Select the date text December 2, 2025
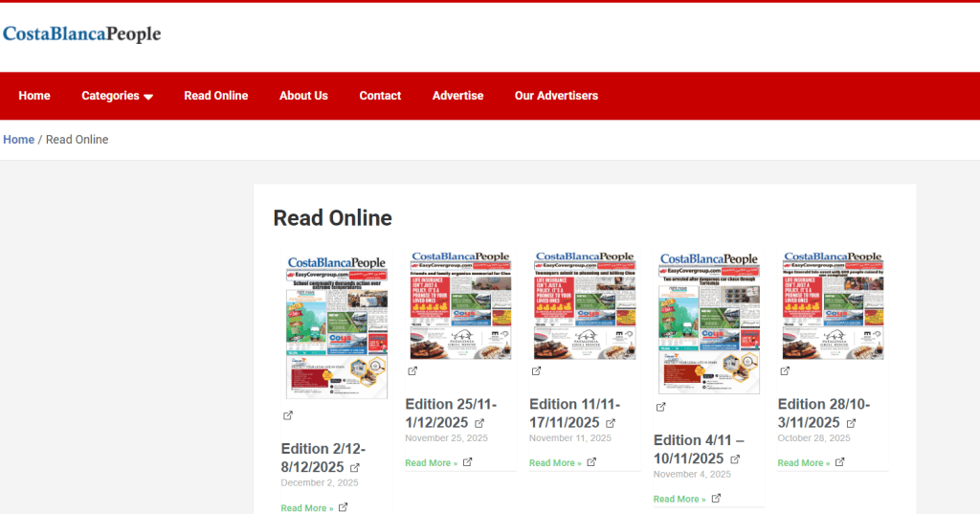This screenshot has width=980, height=514. (320, 482)
